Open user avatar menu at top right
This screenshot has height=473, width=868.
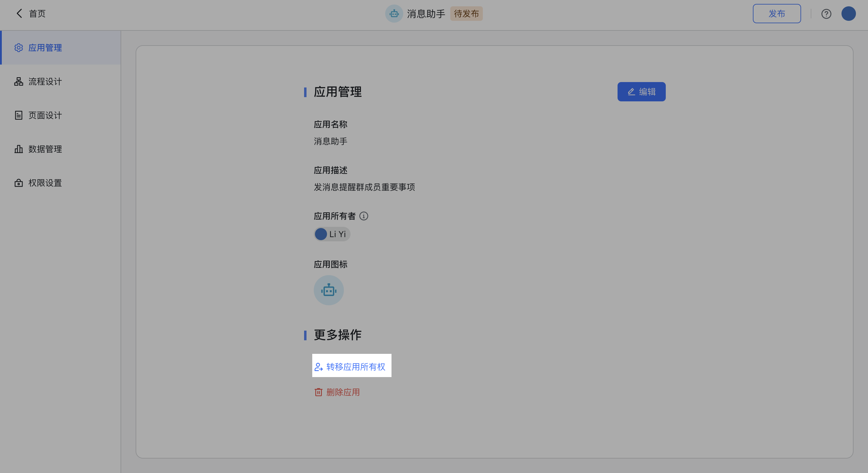(848, 14)
